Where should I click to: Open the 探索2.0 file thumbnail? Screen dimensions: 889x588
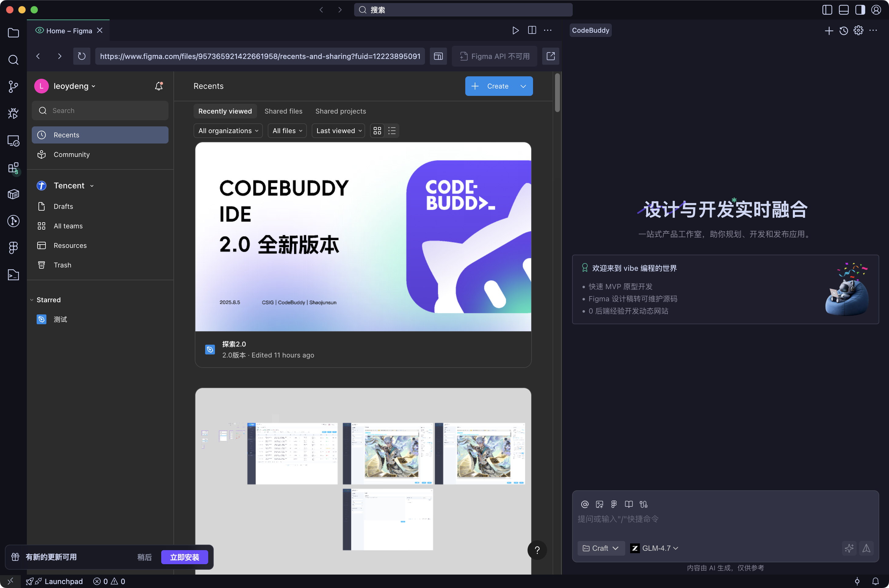(x=363, y=236)
